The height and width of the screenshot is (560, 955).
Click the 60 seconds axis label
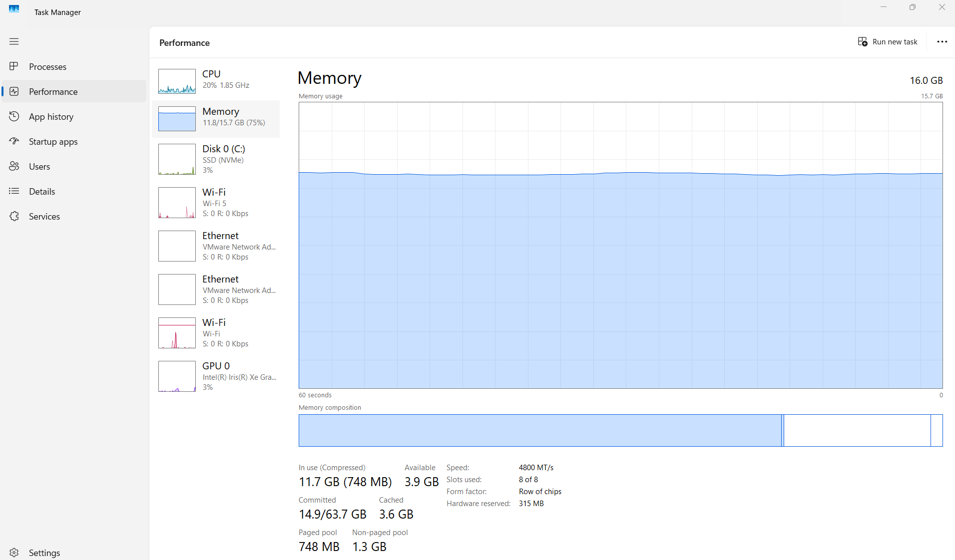[x=315, y=395]
